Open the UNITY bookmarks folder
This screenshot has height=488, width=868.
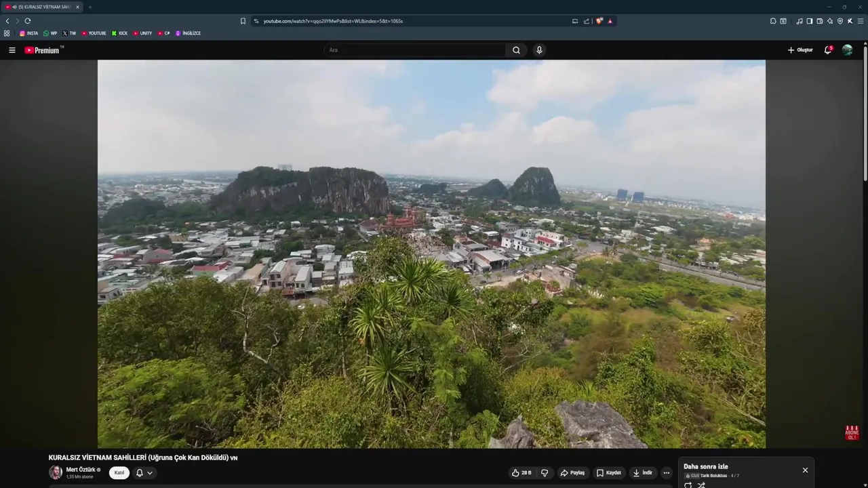click(x=142, y=33)
